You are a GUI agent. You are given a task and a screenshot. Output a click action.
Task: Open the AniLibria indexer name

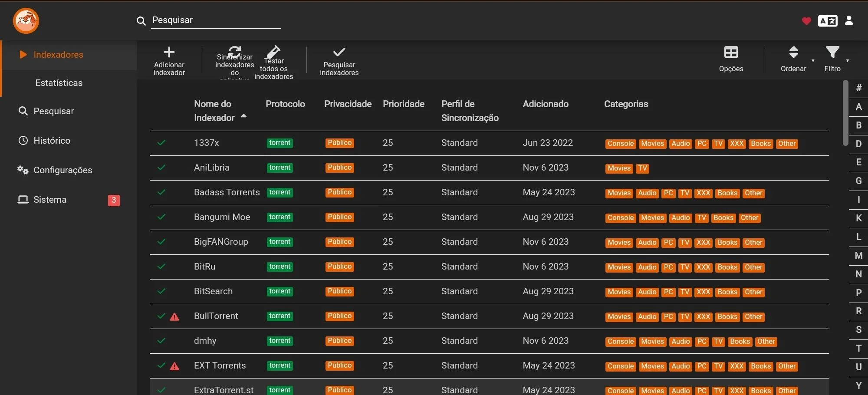tap(212, 168)
